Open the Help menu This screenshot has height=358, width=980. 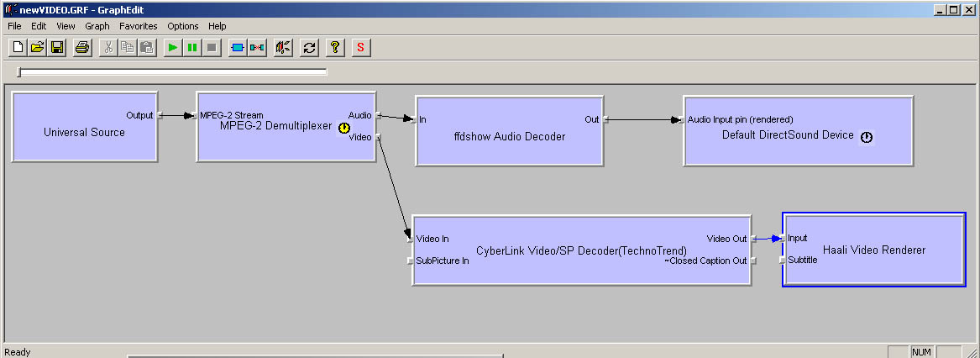(x=217, y=26)
